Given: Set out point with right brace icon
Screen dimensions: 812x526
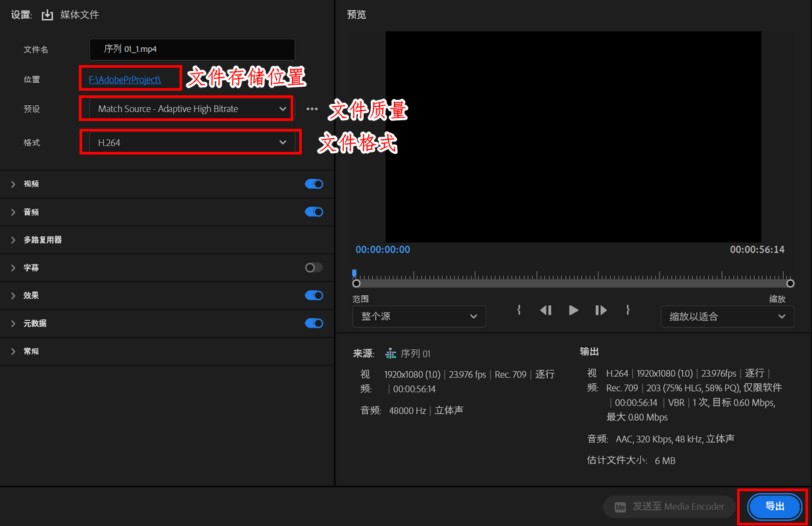Looking at the screenshot, I should point(628,310).
